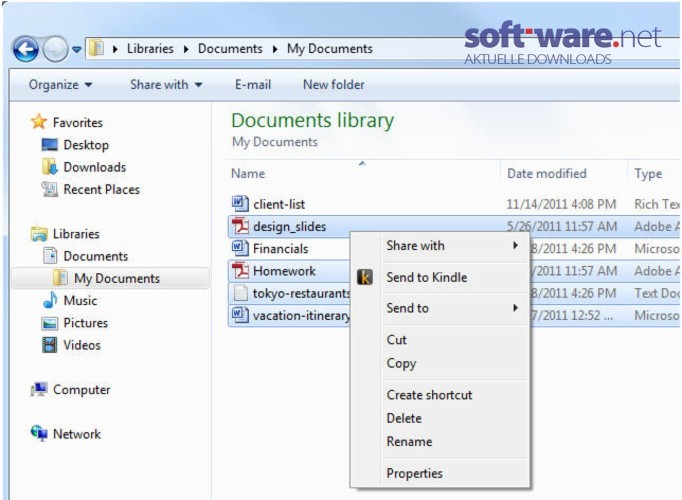The width and height of the screenshot is (682, 500).
Task: Open the recent pages dropdown arrow
Action: [77, 50]
